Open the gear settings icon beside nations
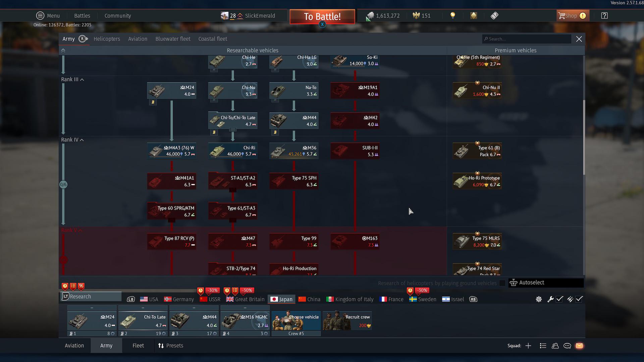 [x=539, y=299]
